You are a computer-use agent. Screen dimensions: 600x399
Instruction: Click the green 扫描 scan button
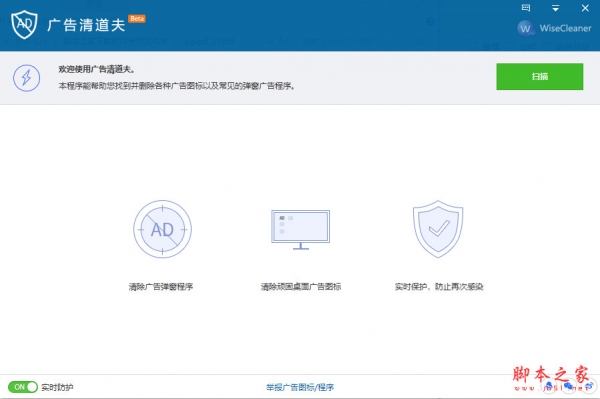pyautogui.click(x=540, y=77)
